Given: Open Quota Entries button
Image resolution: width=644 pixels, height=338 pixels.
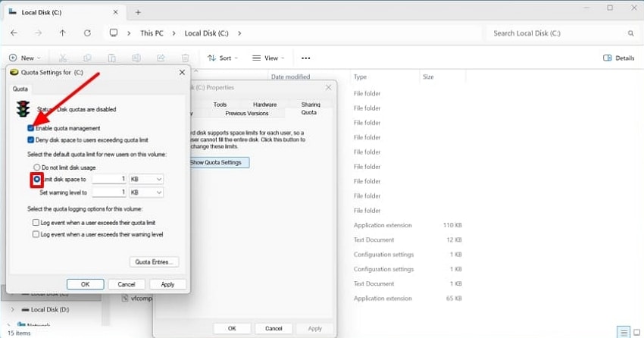Looking at the screenshot, I should pyautogui.click(x=154, y=262).
